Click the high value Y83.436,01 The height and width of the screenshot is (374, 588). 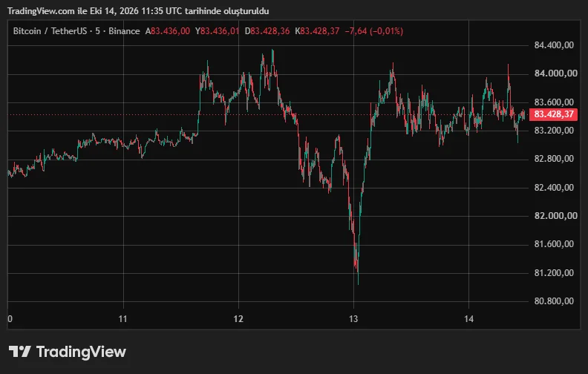pyautogui.click(x=217, y=31)
